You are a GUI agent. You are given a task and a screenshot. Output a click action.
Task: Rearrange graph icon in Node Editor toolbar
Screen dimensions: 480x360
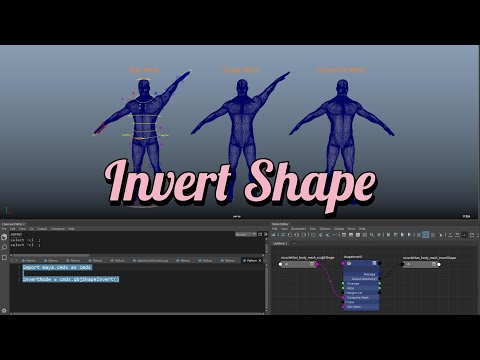coord(334,235)
